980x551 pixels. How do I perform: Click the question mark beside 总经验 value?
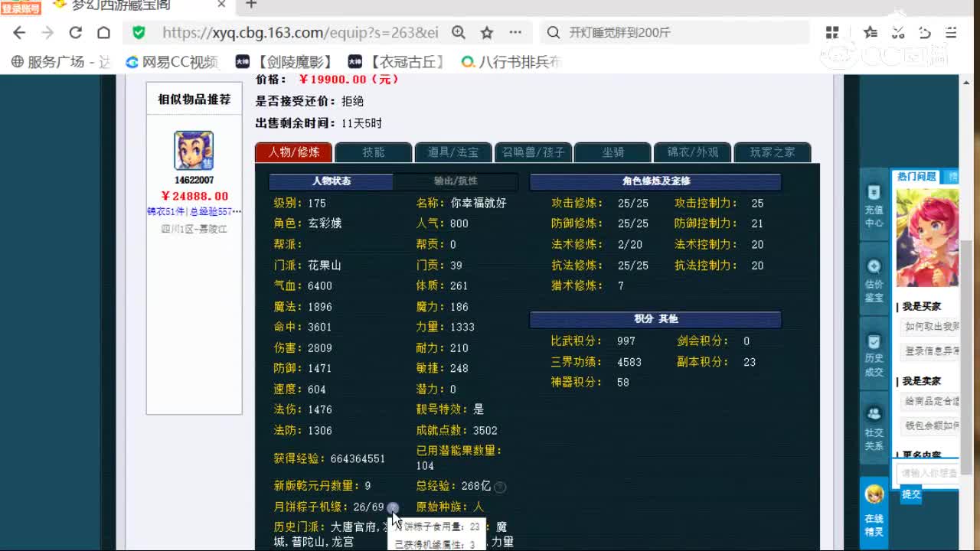tap(499, 487)
